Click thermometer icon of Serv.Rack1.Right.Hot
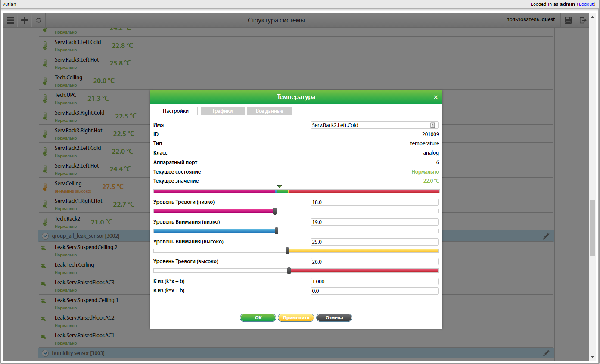This screenshot has width=600, height=364. point(45,204)
